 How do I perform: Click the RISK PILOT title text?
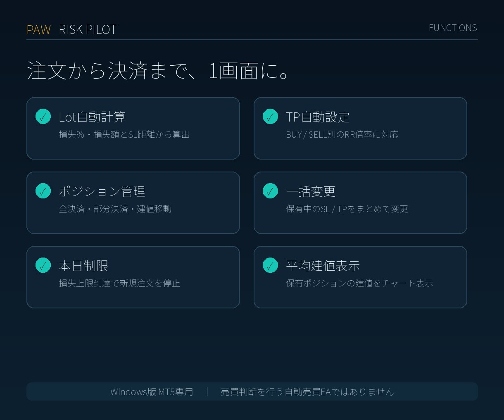tap(88, 30)
